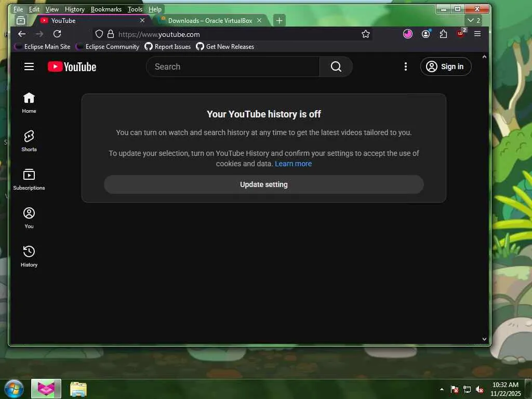Open the browser application hamburger menu
532x399 pixels.
pos(477,34)
